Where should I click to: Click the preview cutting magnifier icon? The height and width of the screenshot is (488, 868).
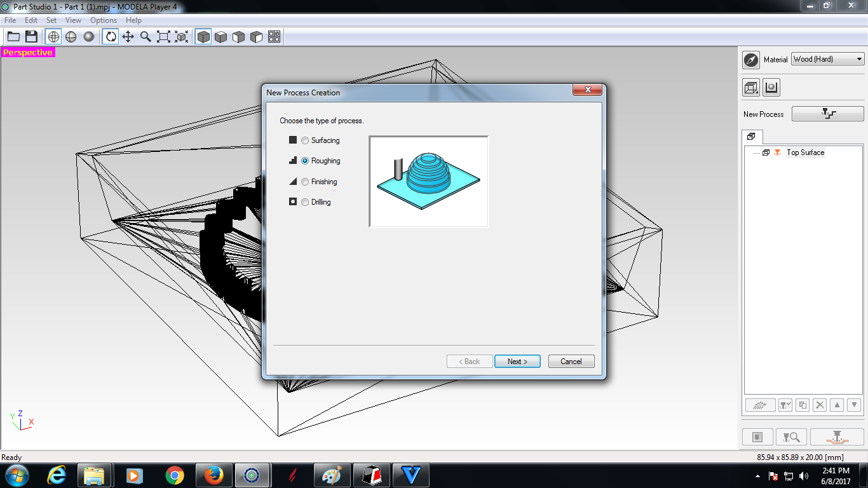click(792, 437)
